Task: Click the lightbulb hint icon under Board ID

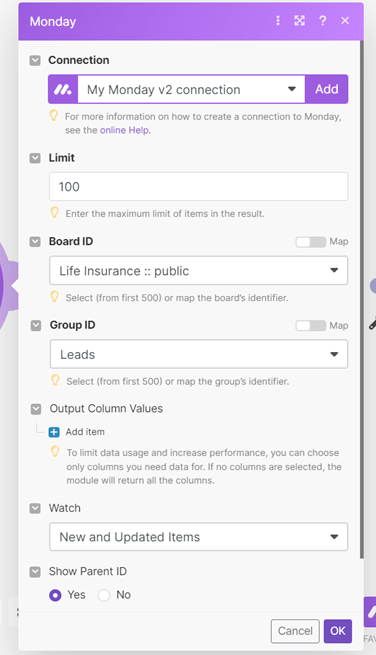Action: [x=54, y=297]
